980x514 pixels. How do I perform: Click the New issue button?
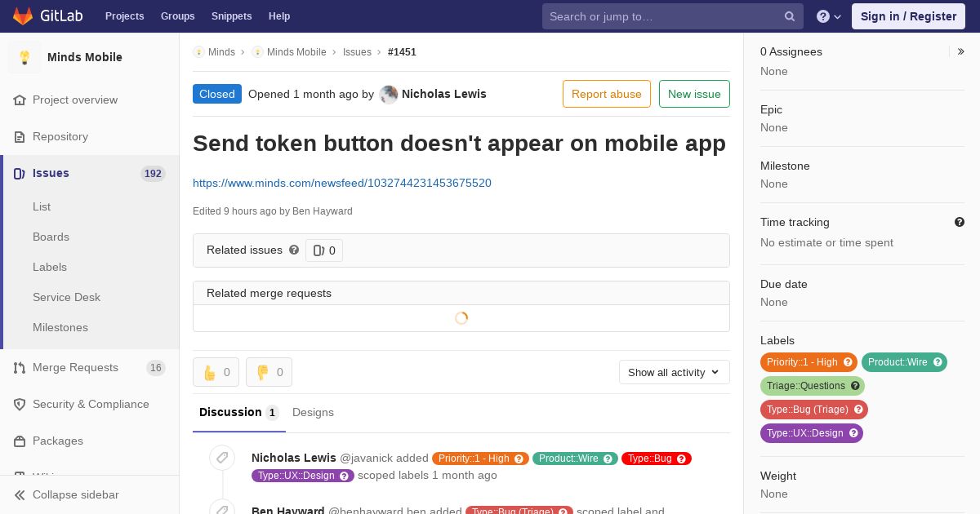coord(694,94)
